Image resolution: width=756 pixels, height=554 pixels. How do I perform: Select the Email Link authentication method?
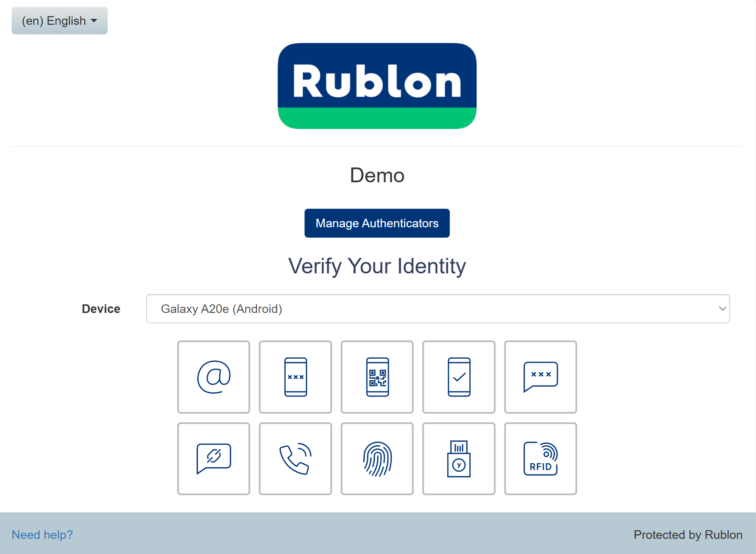(x=213, y=377)
